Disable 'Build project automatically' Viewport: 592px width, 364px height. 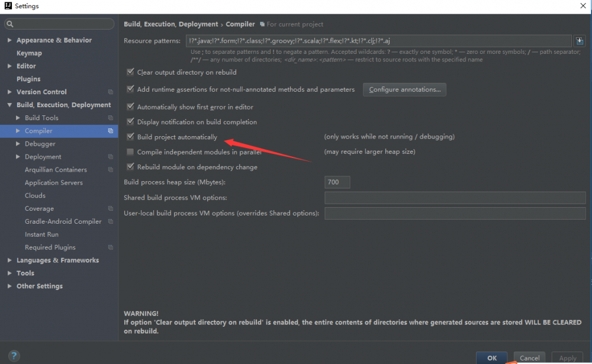click(x=130, y=136)
